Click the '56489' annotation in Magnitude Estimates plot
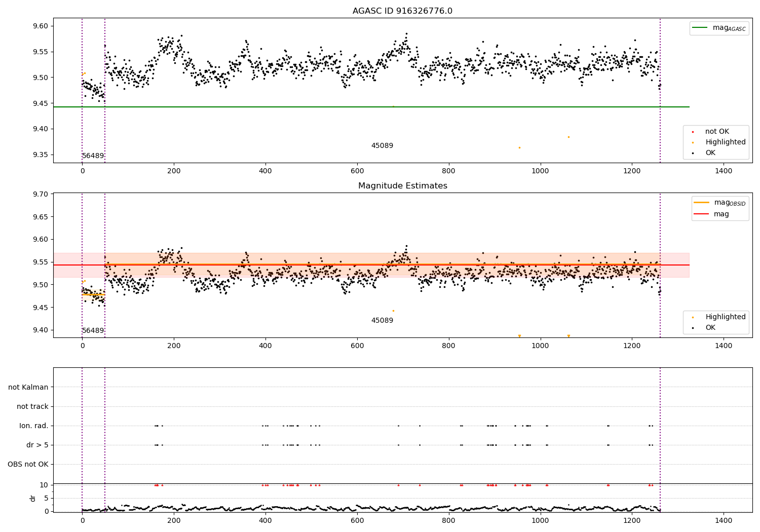The width and height of the screenshot is (760, 532). click(93, 331)
